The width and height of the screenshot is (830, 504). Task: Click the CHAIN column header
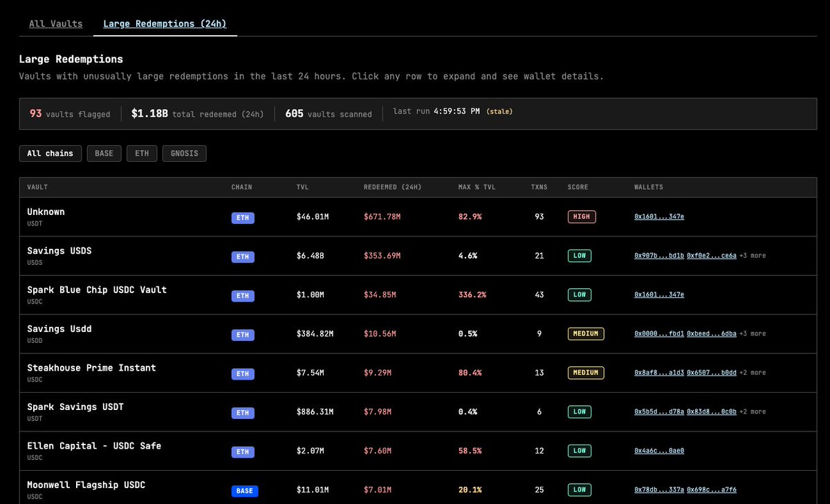[242, 187]
